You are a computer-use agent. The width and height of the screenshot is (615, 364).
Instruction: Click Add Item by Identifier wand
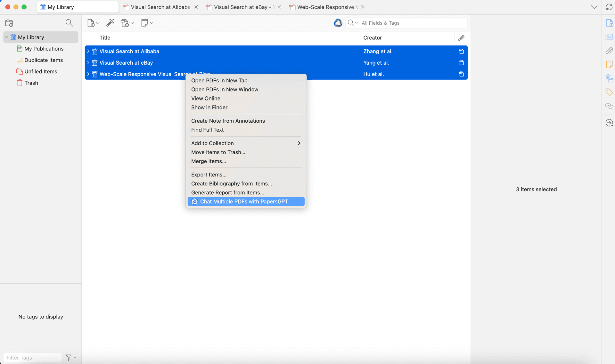click(110, 23)
